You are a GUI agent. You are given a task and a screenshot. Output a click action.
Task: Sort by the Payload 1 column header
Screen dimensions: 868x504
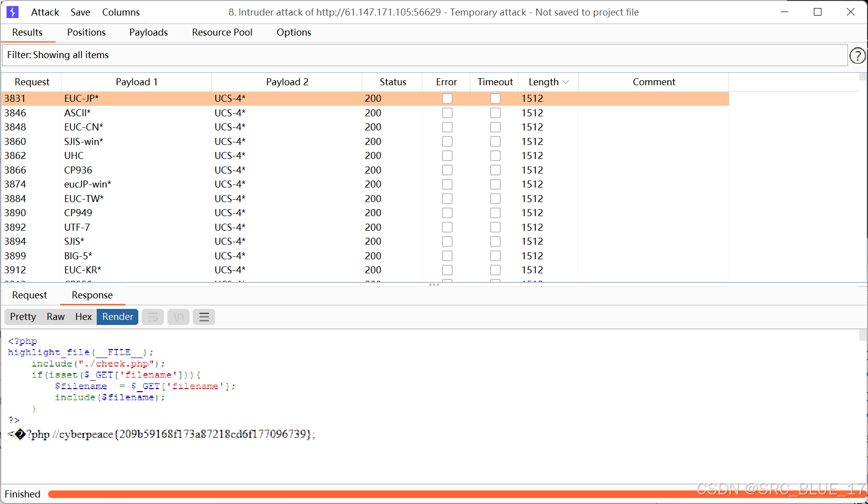136,82
